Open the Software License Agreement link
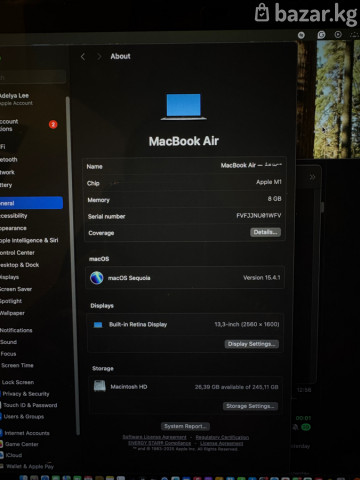 pos(154,437)
